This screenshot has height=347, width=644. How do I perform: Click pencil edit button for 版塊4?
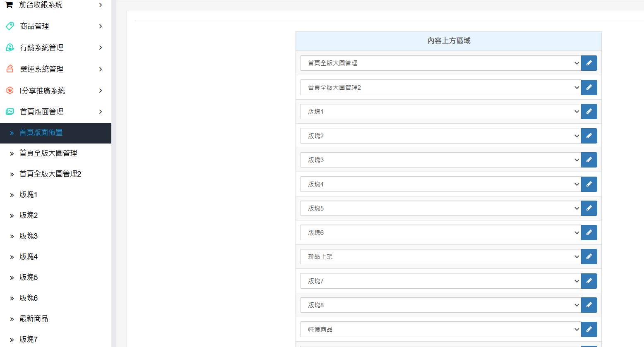(x=589, y=184)
